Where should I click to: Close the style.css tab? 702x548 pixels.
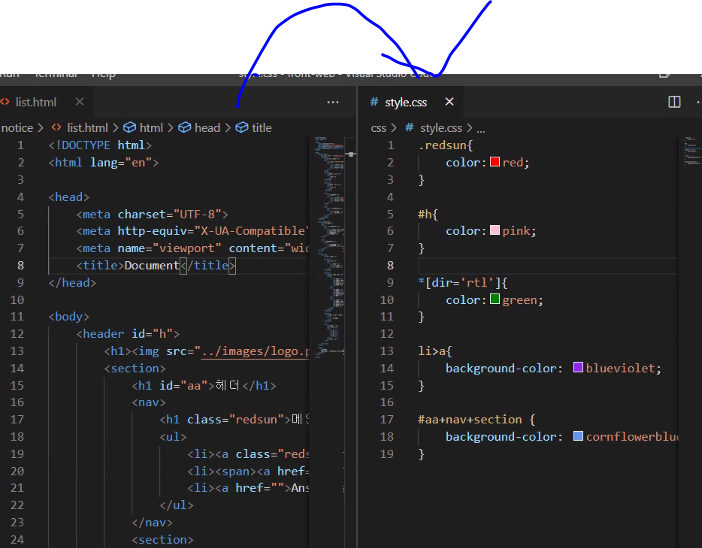449,102
